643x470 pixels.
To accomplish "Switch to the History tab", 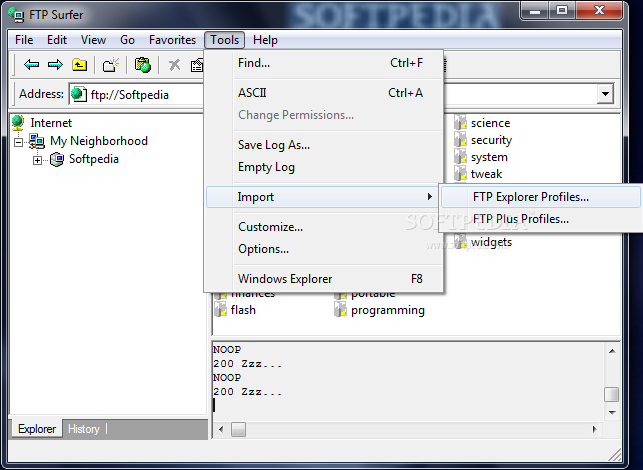I will point(84,429).
